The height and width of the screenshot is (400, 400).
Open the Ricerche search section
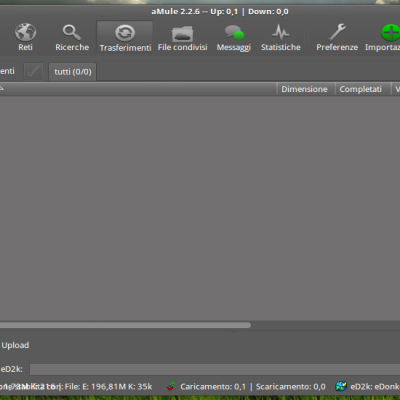click(72, 37)
